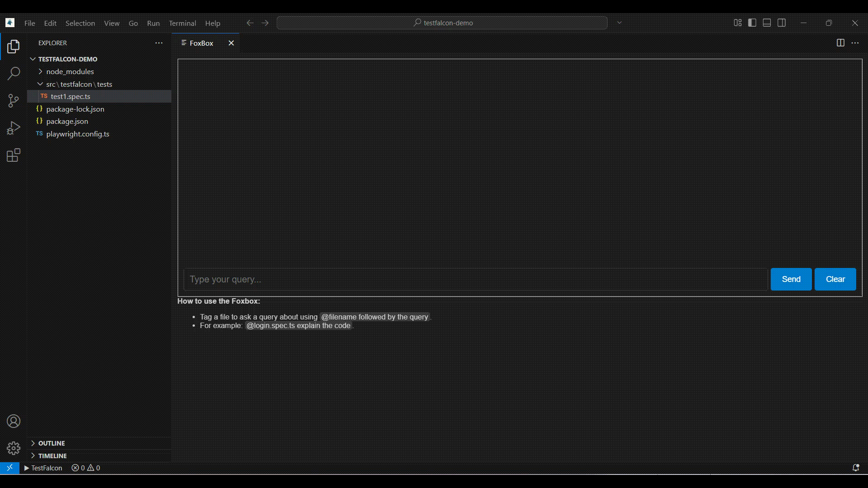Open the Search view in activity bar

tap(14, 73)
